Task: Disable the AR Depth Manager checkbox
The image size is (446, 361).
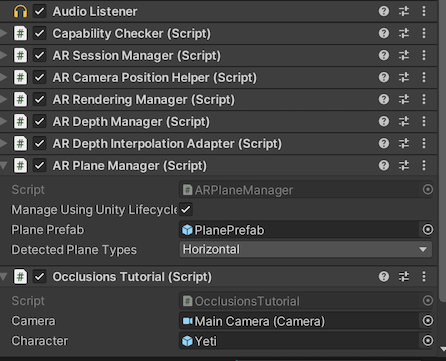Action: [x=40, y=121]
